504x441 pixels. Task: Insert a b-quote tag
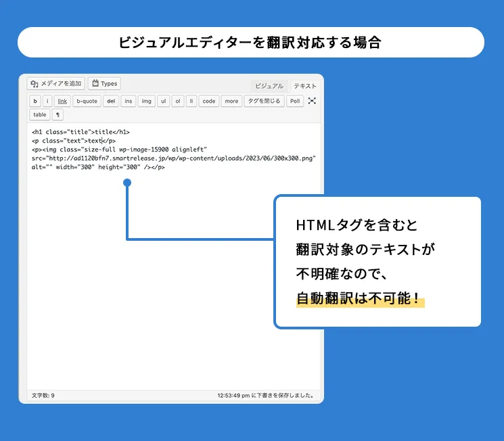coord(87,101)
